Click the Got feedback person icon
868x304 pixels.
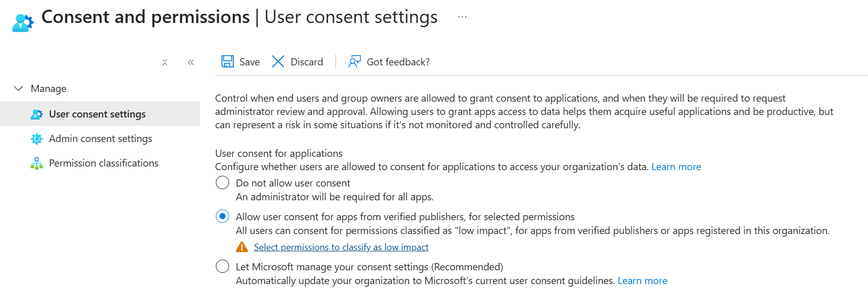(354, 62)
